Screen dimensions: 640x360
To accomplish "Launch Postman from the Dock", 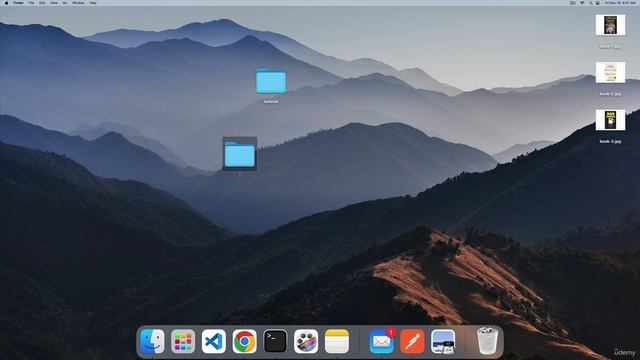I will [x=412, y=341].
